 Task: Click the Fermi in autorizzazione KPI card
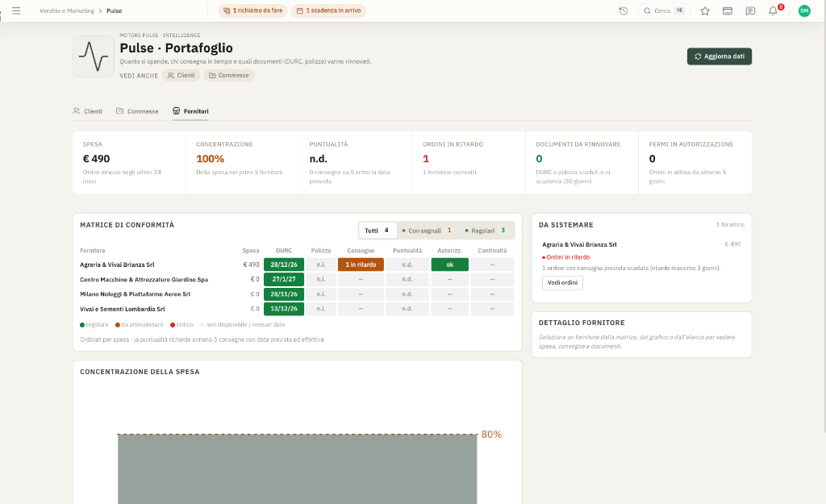(x=695, y=163)
